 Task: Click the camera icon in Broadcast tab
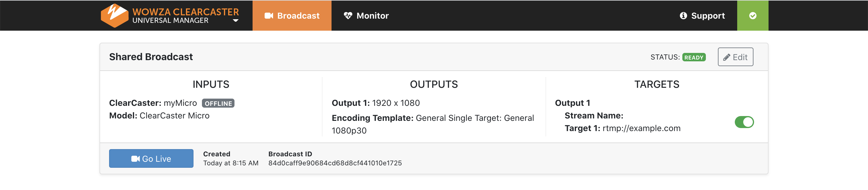point(269,16)
